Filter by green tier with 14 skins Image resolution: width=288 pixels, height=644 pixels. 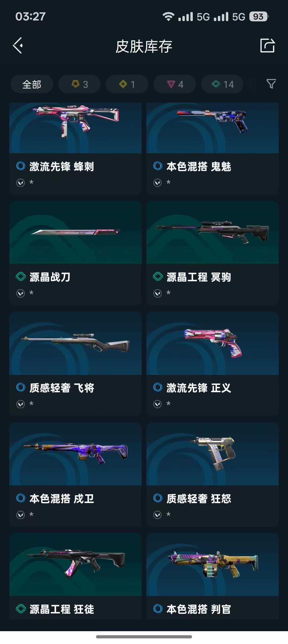tap(222, 84)
